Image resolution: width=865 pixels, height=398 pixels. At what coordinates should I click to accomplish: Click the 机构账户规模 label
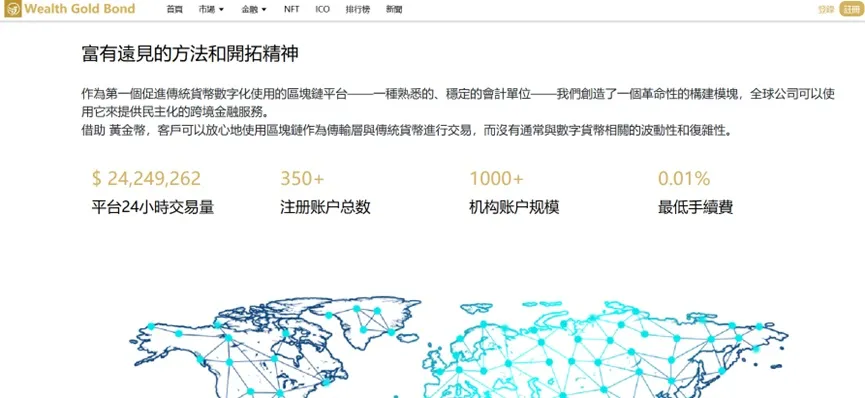click(514, 207)
